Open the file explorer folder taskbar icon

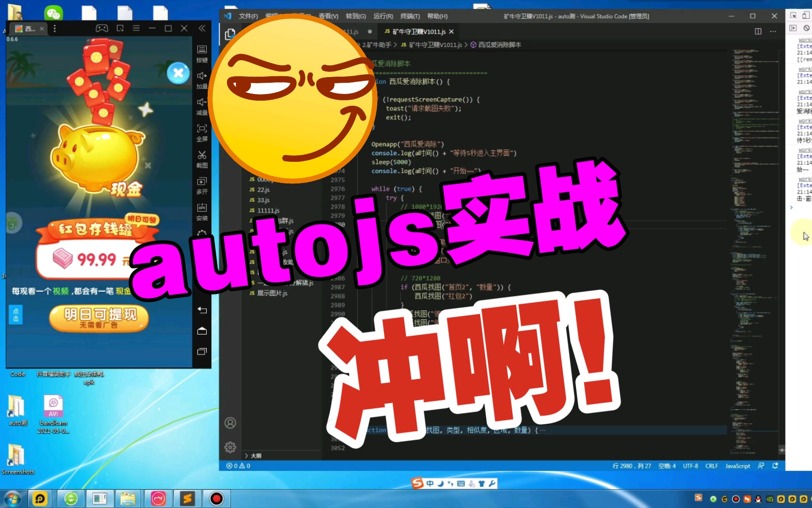coord(128,499)
